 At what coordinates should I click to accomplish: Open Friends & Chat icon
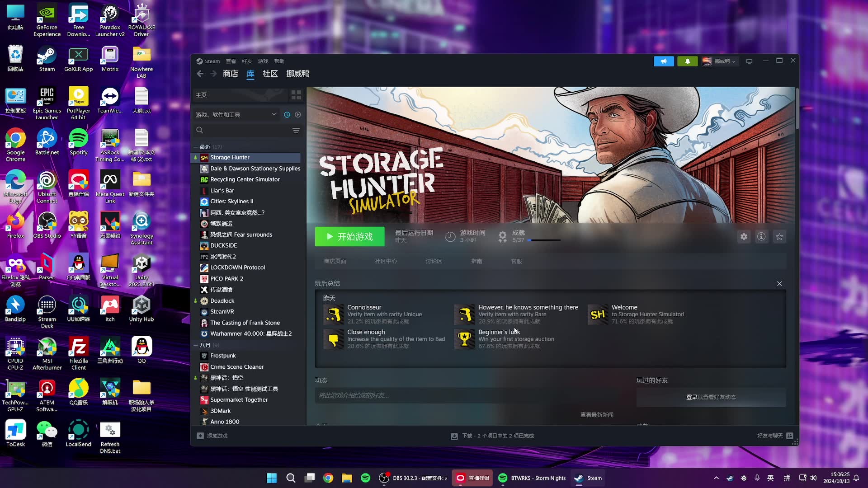pyautogui.click(x=790, y=436)
